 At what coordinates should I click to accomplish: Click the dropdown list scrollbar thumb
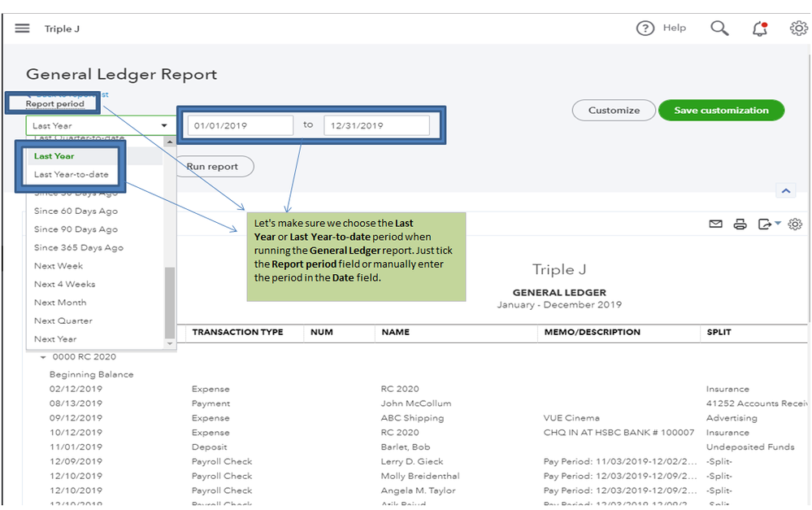(x=170, y=301)
